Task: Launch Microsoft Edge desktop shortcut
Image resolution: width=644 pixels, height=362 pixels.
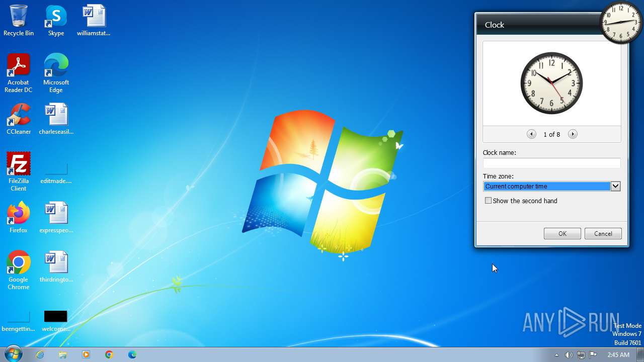Action: (56, 73)
